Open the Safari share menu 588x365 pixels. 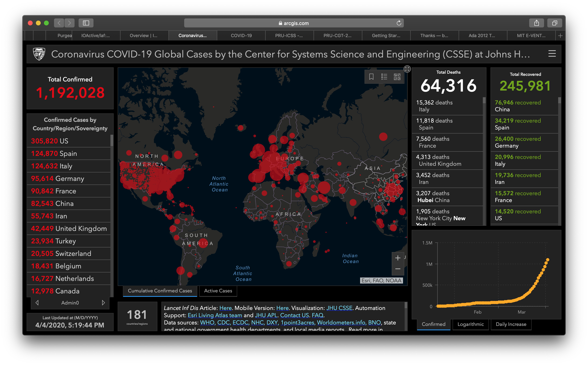tap(536, 23)
